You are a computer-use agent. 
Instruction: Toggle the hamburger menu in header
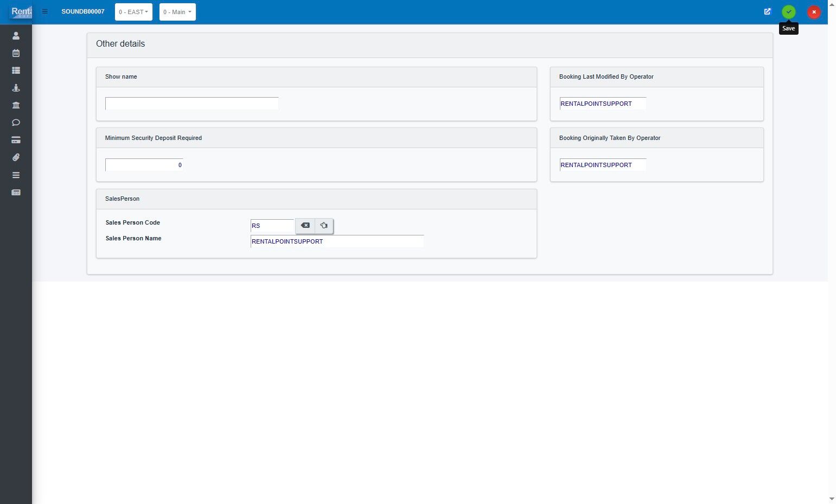45,11
